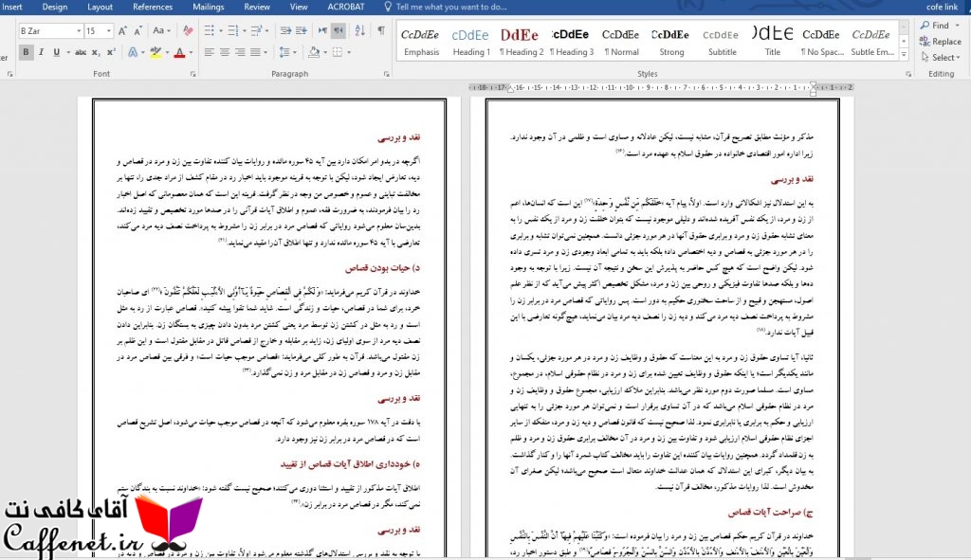Open the Review tab
Screen dimensions: 971x560
(257, 7)
